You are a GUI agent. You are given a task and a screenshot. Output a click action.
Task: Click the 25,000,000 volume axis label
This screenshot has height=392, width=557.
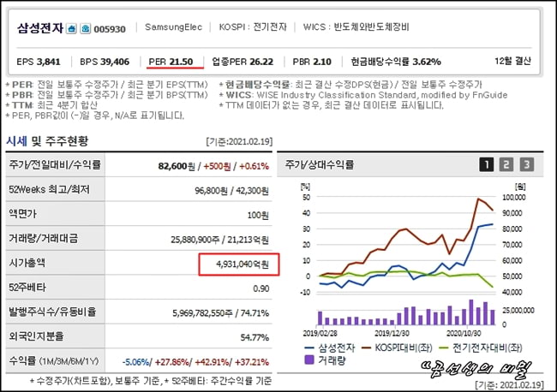click(518, 311)
